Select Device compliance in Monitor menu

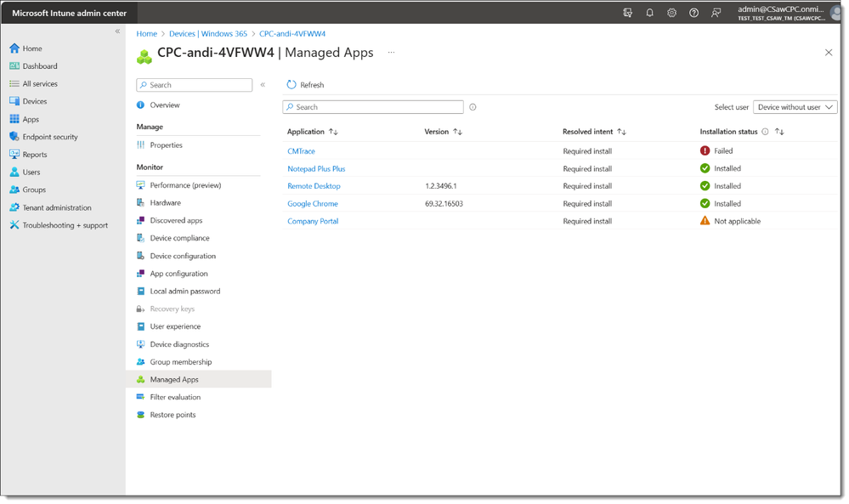click(x=179, y=238)
